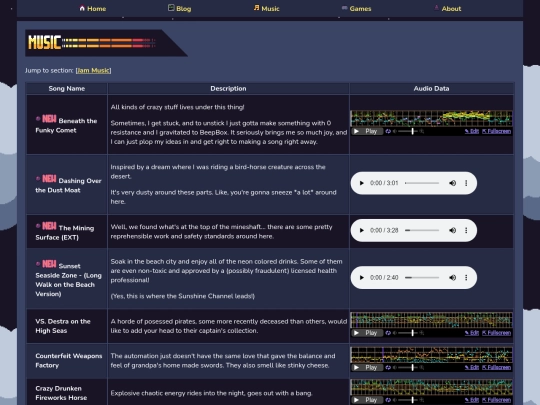Open more options for the 2:40 audio
Screen dimensions: 540x405
(466, 278)
